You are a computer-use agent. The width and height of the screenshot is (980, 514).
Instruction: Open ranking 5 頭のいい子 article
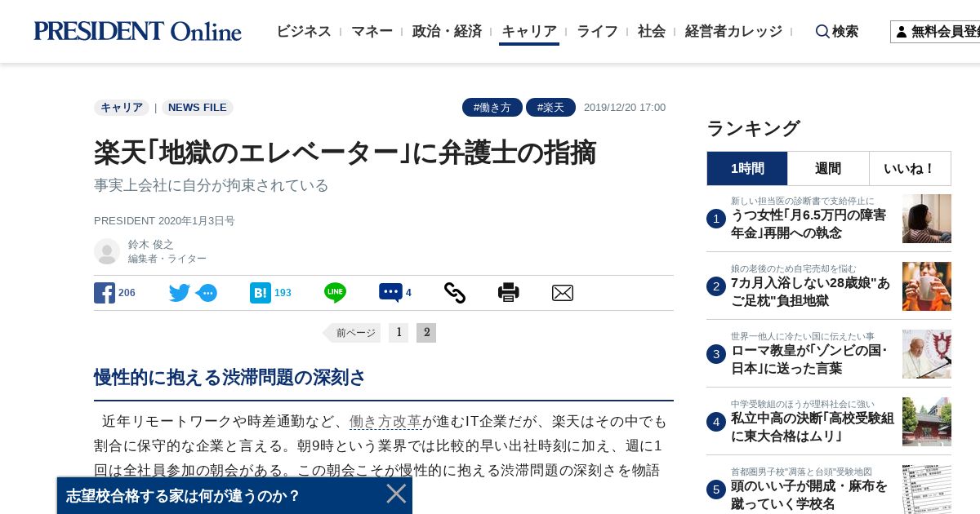pyautogui.click(x=809, y=495)
